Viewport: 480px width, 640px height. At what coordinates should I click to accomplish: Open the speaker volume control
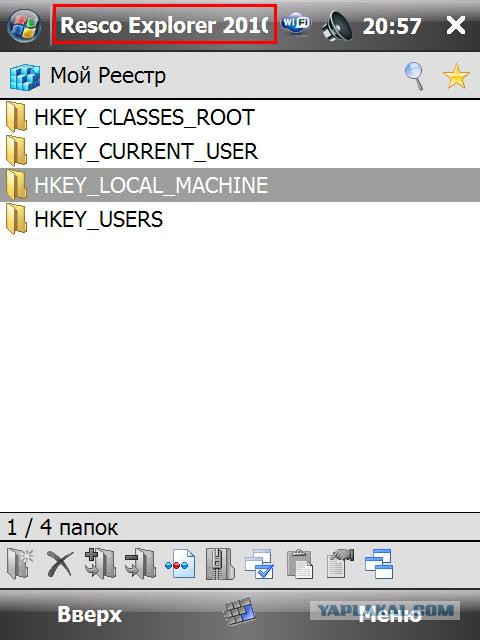[336, 26]
